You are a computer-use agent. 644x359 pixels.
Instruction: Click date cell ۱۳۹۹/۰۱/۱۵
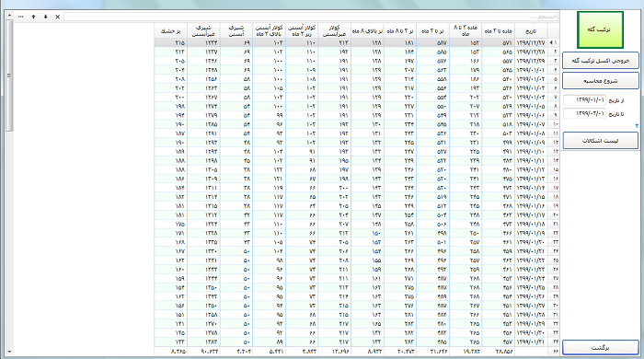coord(531,197)
